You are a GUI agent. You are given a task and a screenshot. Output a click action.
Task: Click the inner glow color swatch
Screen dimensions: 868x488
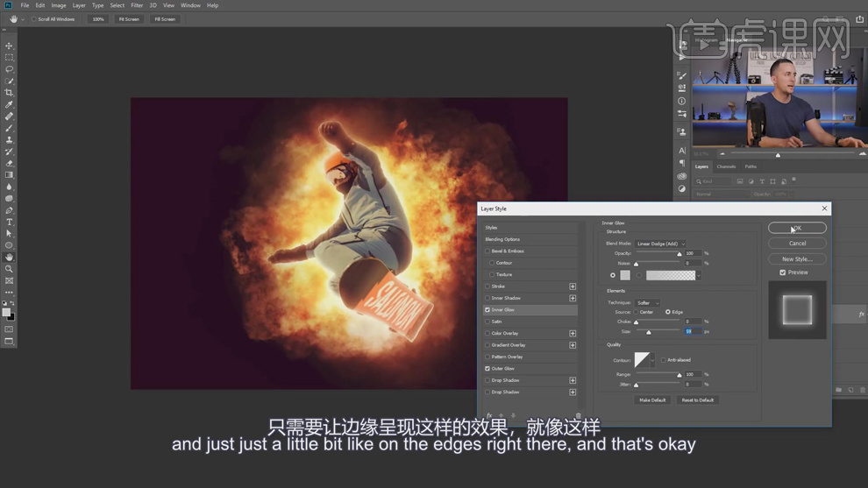[625, 275]
